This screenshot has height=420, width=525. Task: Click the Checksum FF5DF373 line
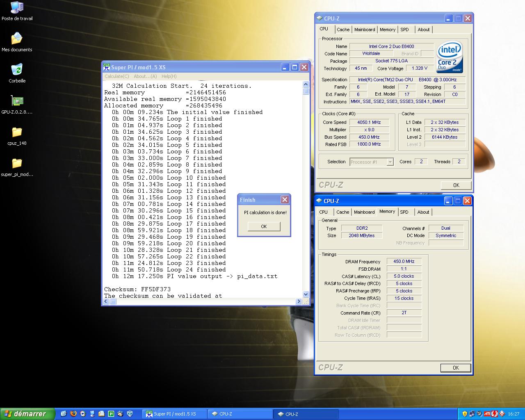click(137, 289)
